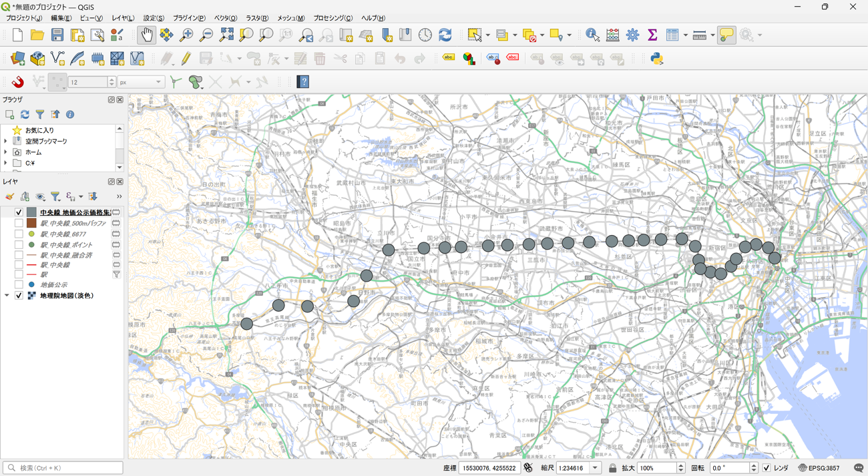Click the New Shapefile Layer icon
Image resolution: width=868 pixels, height=476 pixels.
tap(57, 59)
